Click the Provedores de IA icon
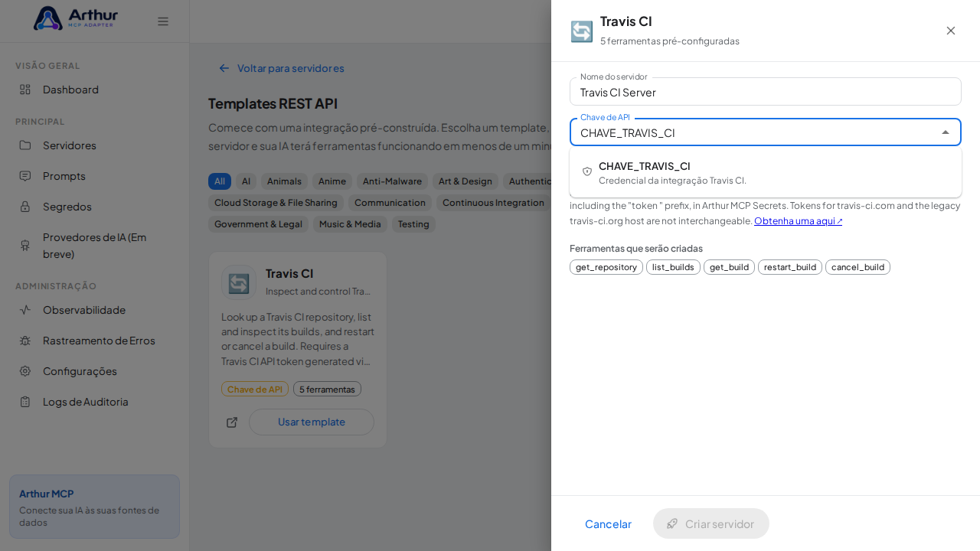Image resolution: width=980 pixels, height=551 pixels. [x=25, y=245]
